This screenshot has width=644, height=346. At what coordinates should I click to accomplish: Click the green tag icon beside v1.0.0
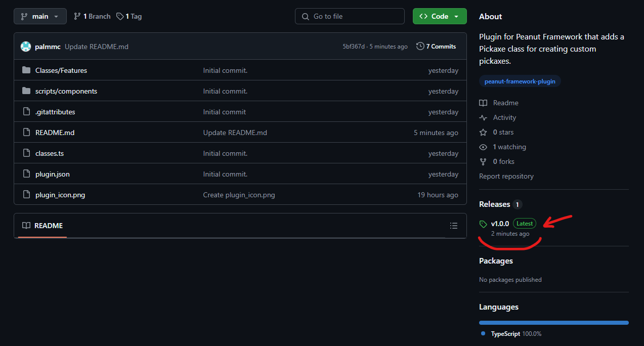point(483,224)
